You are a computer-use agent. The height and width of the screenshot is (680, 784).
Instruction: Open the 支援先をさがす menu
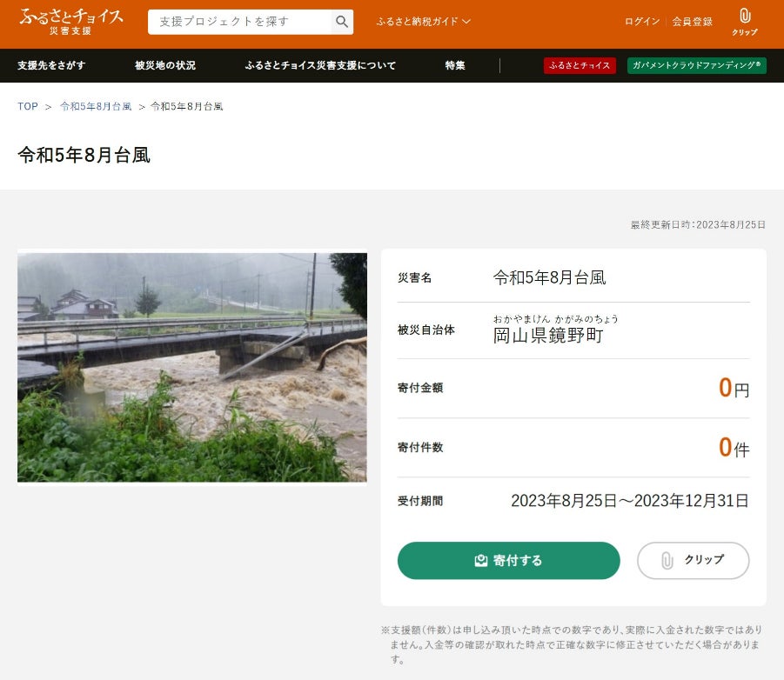click(x=51, y=65)
